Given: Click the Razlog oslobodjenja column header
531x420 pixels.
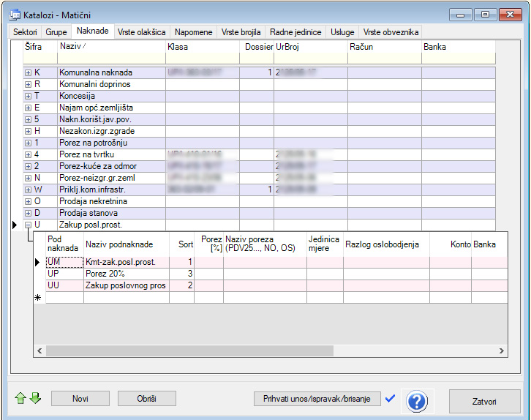Looking at the screenshot, I should point(386,244).
